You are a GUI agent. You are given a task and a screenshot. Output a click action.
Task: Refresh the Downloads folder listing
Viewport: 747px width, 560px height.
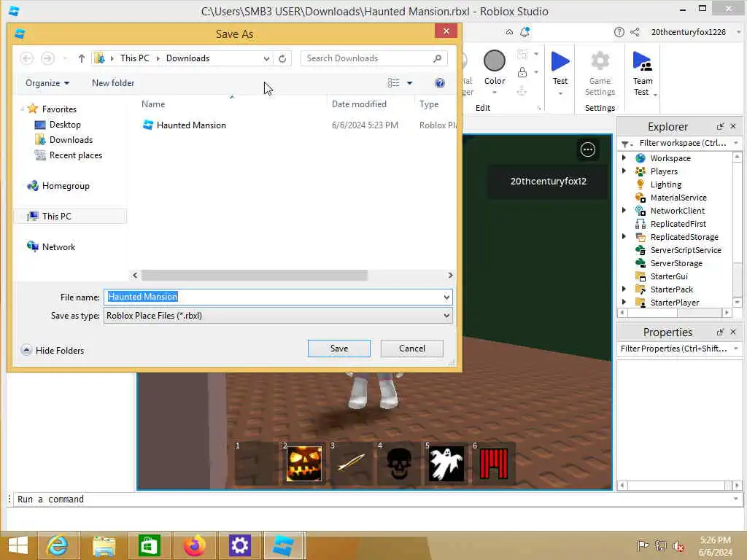coord(282,58)
